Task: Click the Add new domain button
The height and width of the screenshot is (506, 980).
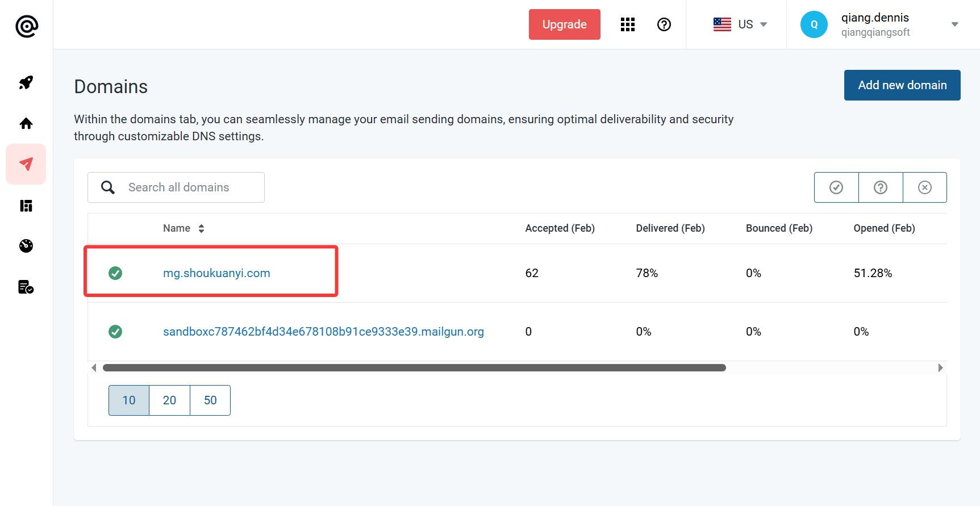Action: pyautogui.click(x=902, y=85)
